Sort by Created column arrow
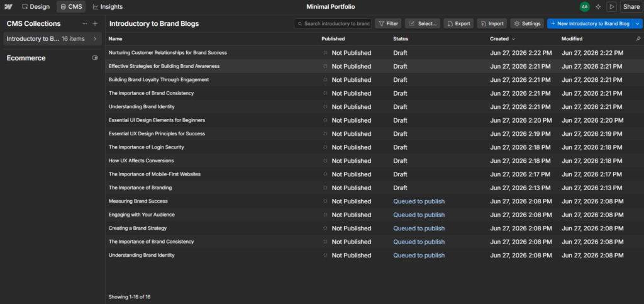Viewport: 644px width, 304px height. (513, 39)
